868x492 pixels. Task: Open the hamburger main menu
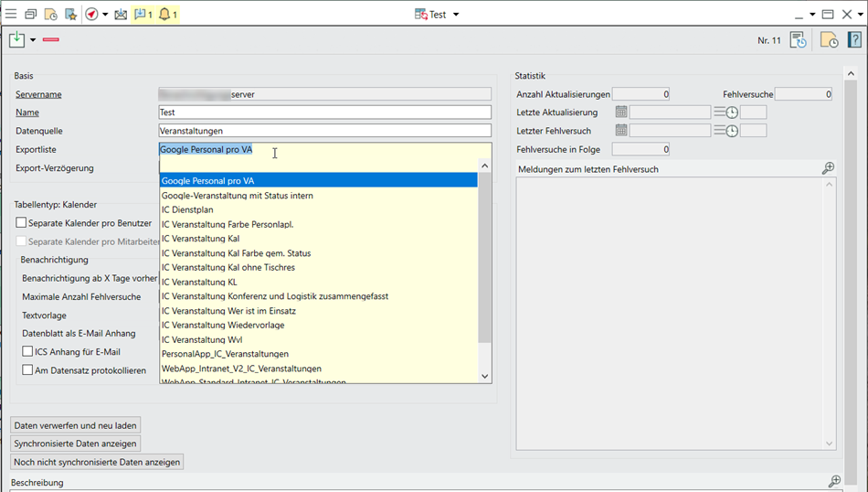(11, 15)
